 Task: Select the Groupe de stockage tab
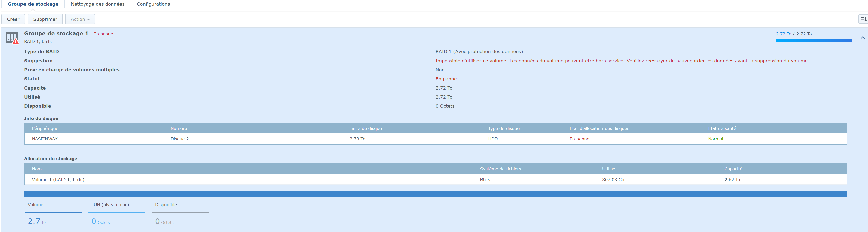pos(33,4)
